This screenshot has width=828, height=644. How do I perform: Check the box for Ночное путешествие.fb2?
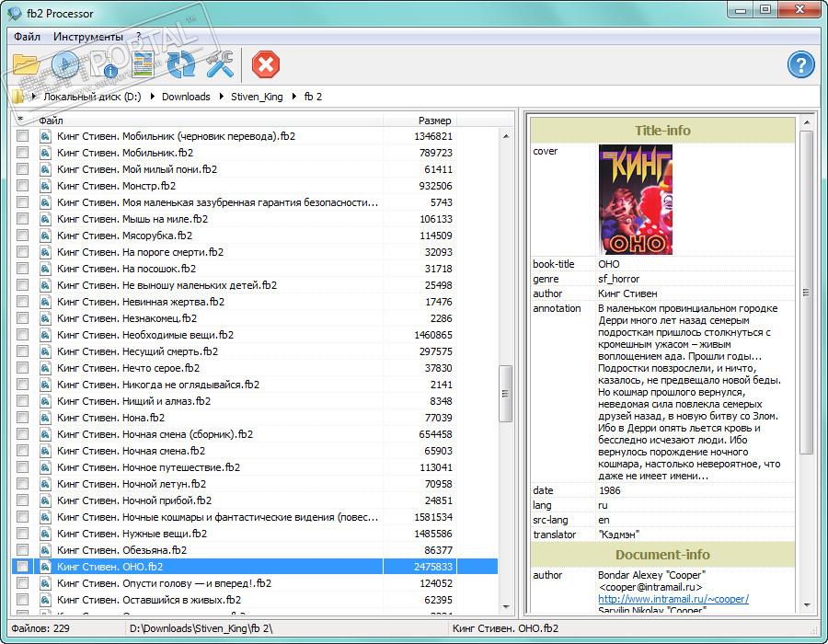pos(22,467)
